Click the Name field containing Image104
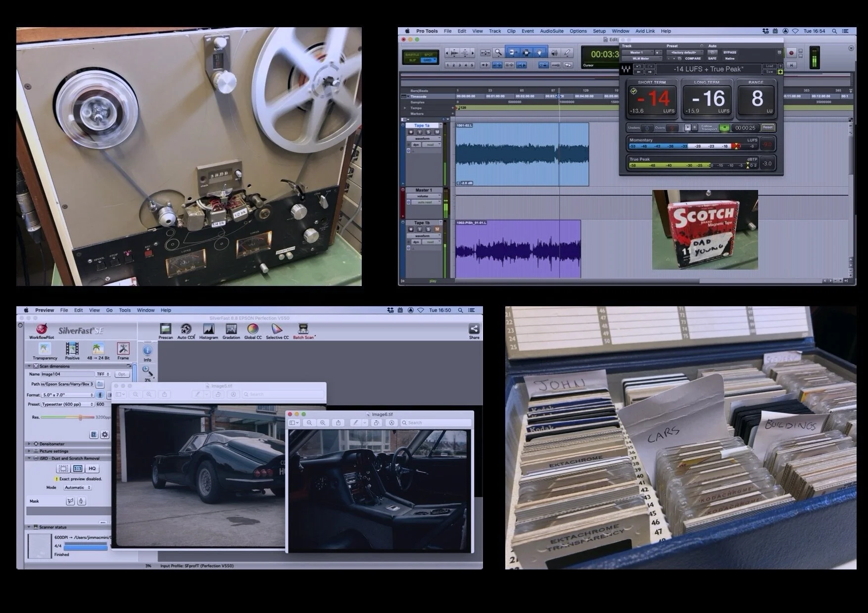This screenshot has height=613, width=868. pyautogui.click(x=67, y=375)
